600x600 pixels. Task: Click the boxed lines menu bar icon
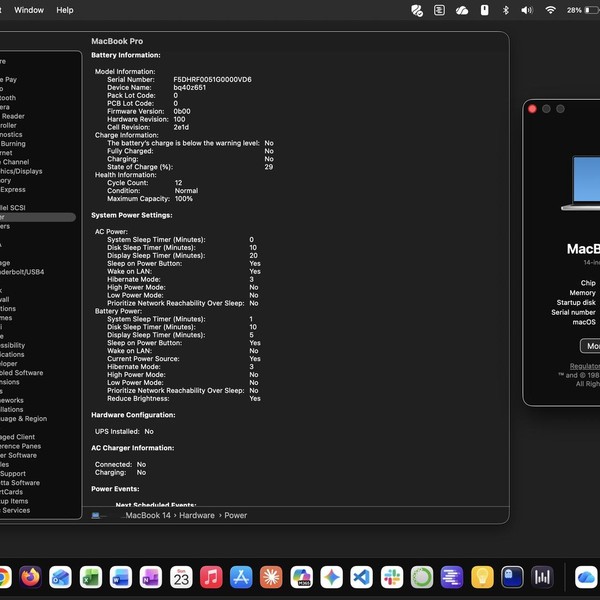pos(439,10)
